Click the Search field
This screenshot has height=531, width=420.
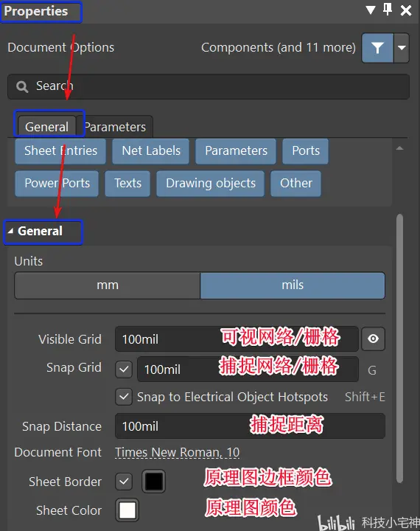209,86
